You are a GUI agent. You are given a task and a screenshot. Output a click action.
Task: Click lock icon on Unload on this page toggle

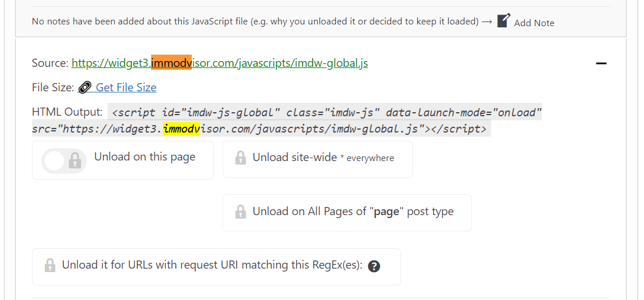coord(74,160)
